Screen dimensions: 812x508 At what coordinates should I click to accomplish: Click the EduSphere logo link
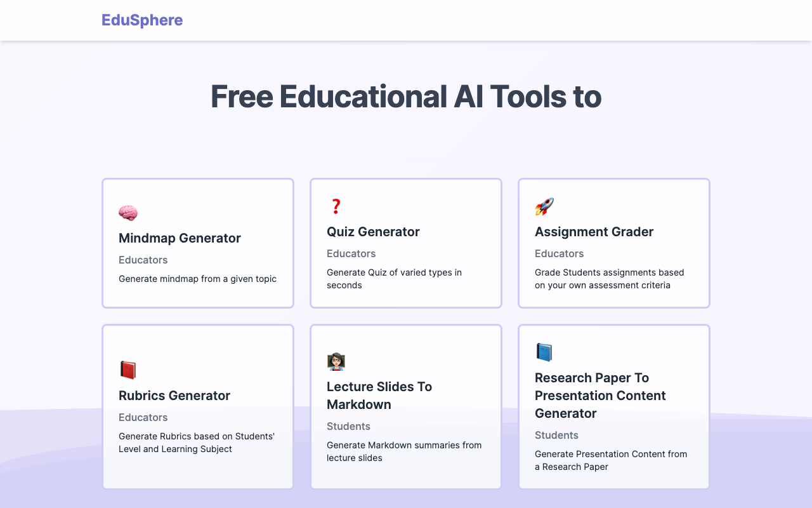tap(142, 20)
